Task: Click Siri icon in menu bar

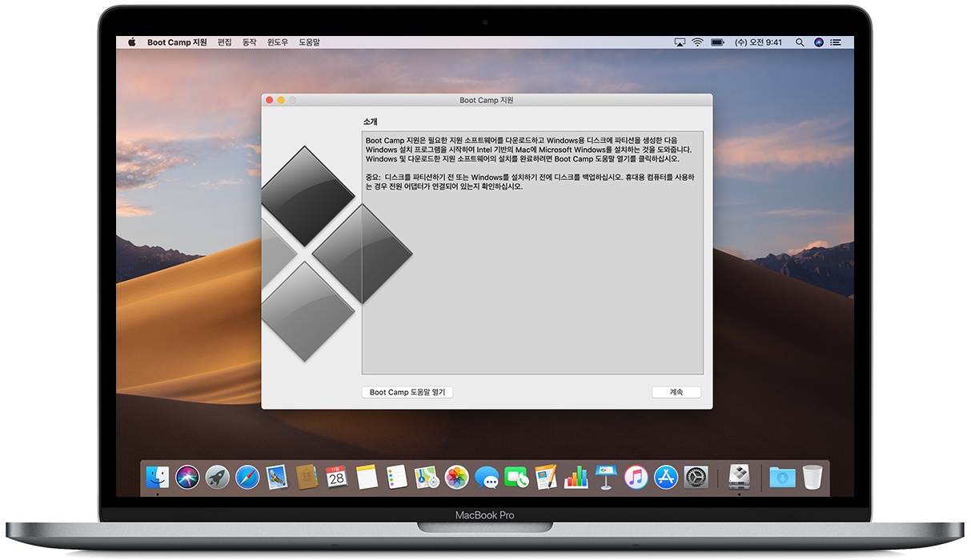Action: pyautogui.click(x=819, y=42)
